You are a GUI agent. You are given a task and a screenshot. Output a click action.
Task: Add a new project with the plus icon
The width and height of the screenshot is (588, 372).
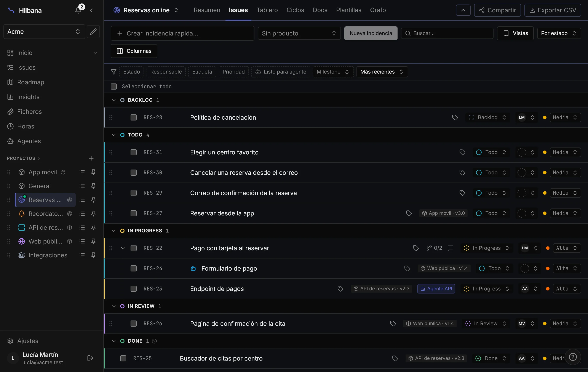point(91,158)
